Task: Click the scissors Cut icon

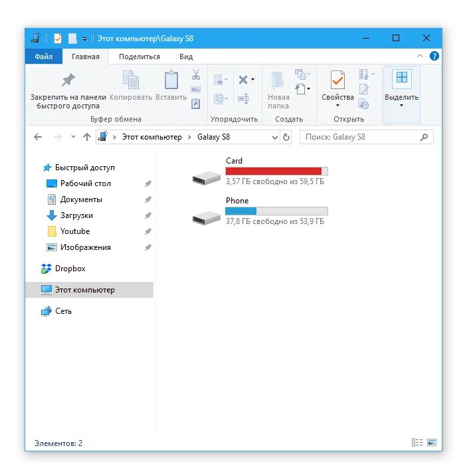Action: point(196,74)
